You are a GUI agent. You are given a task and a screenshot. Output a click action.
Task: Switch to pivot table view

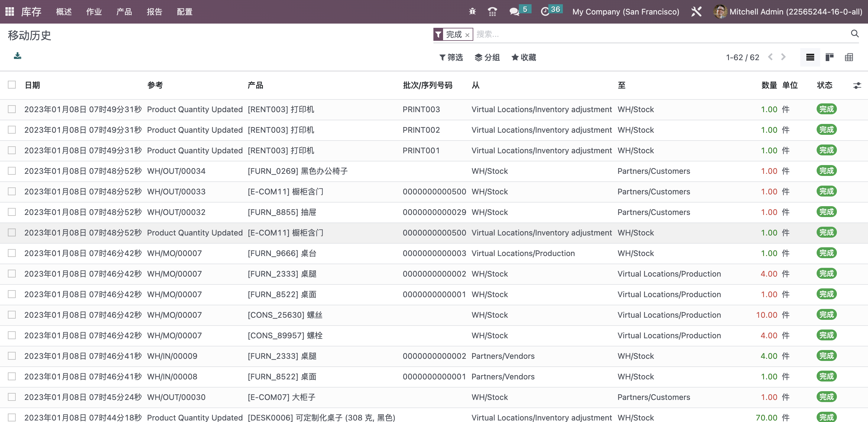[x=849, y=57]
